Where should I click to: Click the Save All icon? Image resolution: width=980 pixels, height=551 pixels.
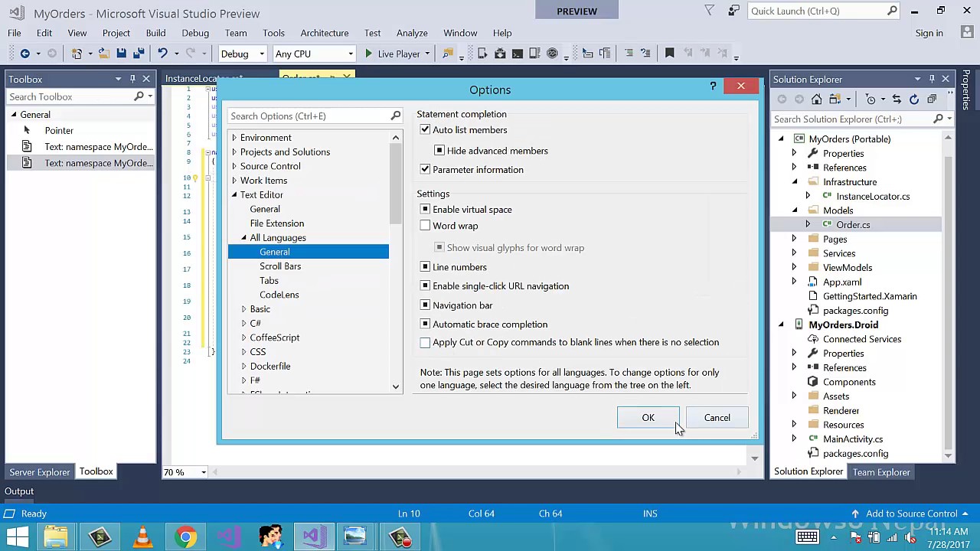139,54
